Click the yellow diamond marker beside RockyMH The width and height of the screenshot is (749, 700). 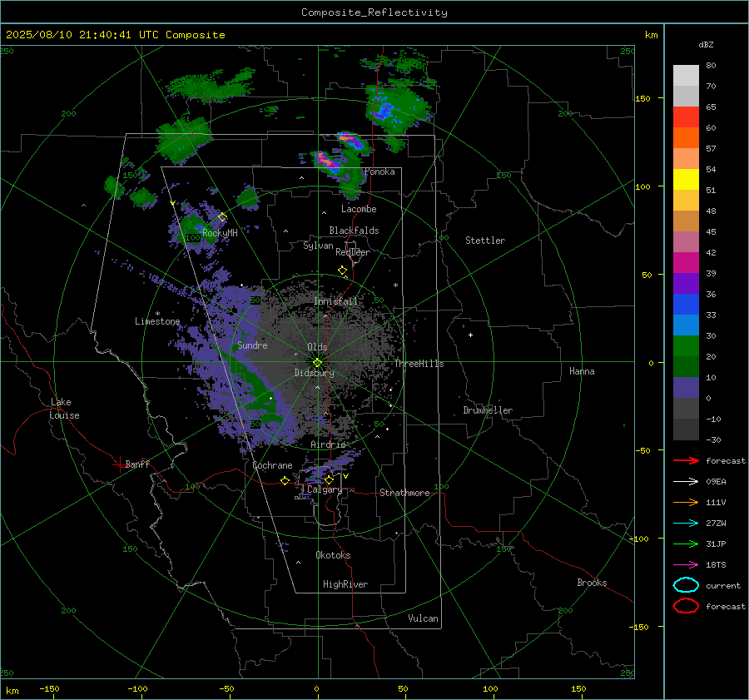coord(222,217)
